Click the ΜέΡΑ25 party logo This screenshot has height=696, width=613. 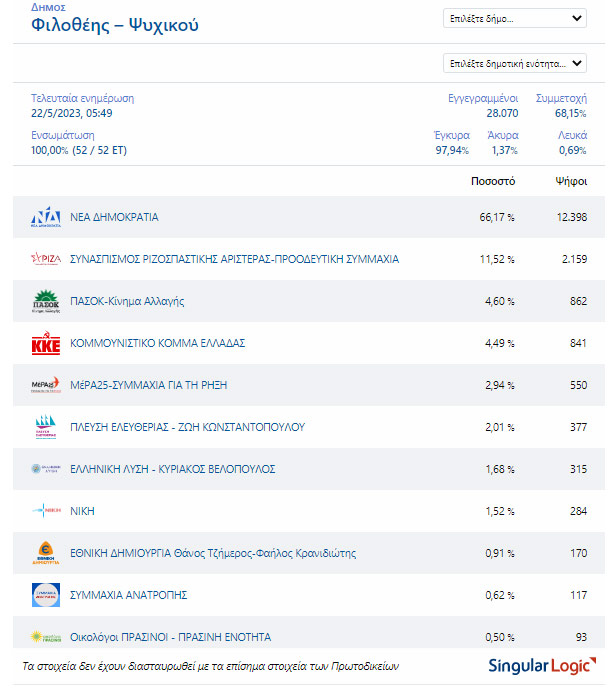(46, 385)
